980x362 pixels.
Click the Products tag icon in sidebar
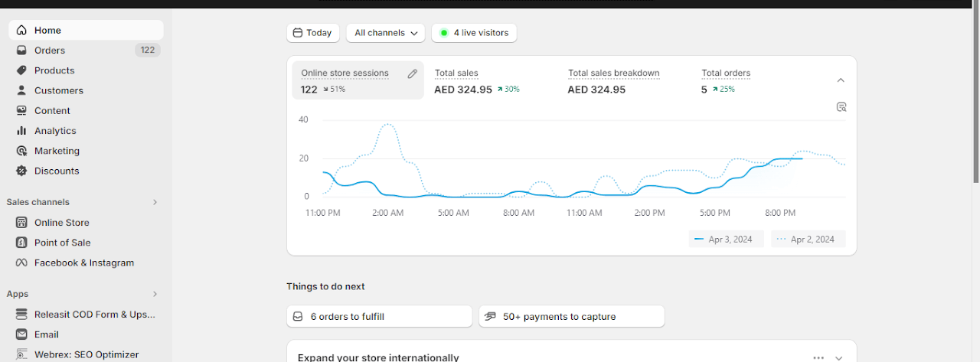21,70
